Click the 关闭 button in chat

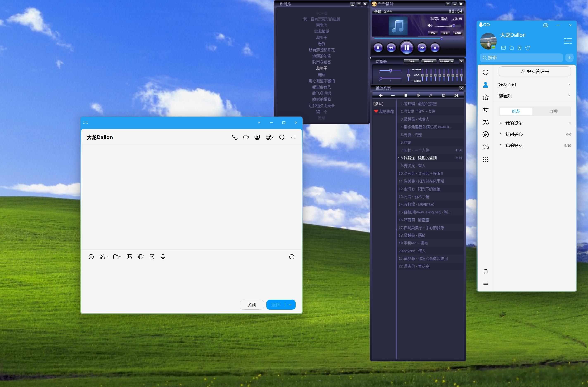click(252, 305)
